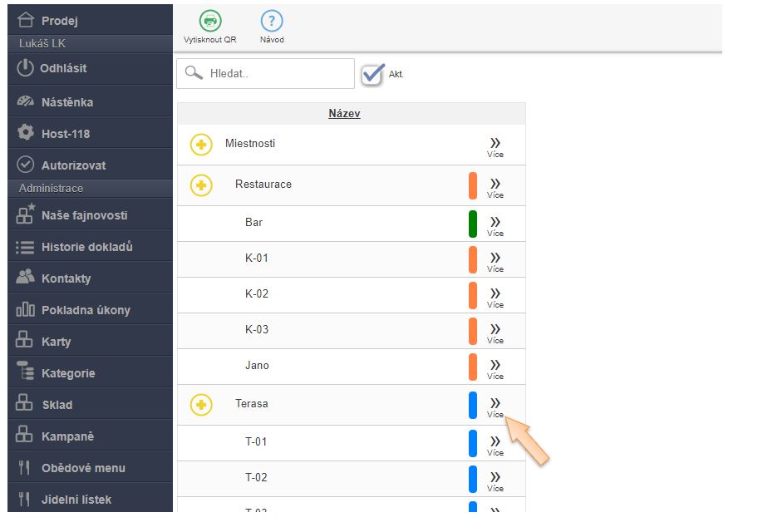Expand the Miestnosti plus icon
Screen dimensions: 758x532
(x=201, y=145)
